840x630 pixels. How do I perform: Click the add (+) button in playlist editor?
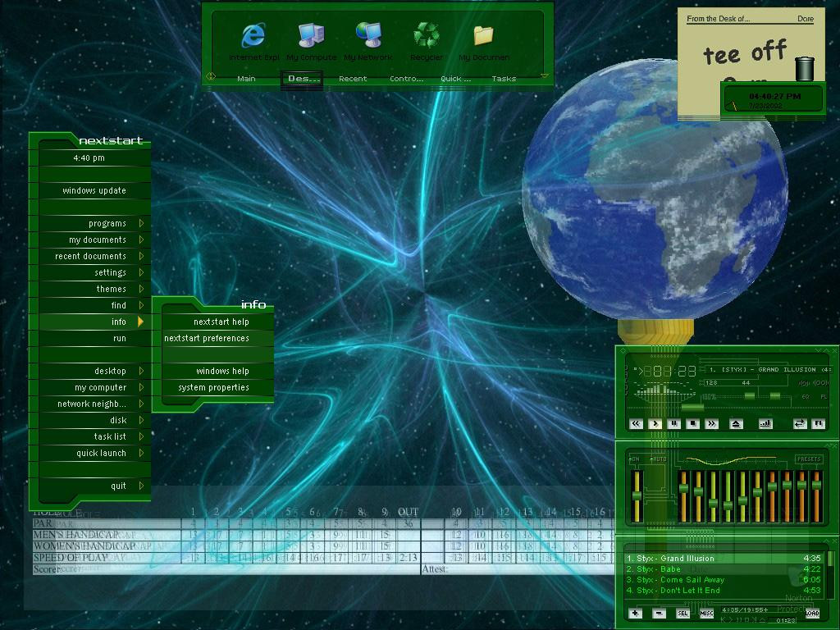pos(636,614)
